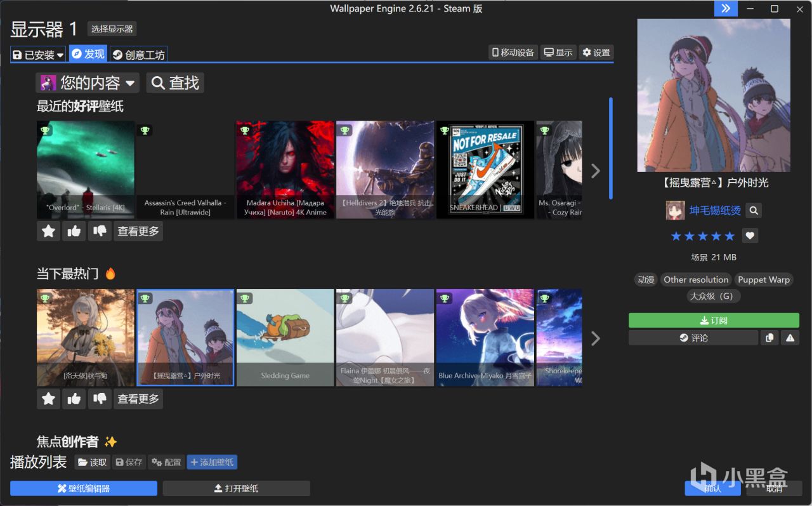
Task: Load a playlist with 读取
Action: [x=93, y=462]
